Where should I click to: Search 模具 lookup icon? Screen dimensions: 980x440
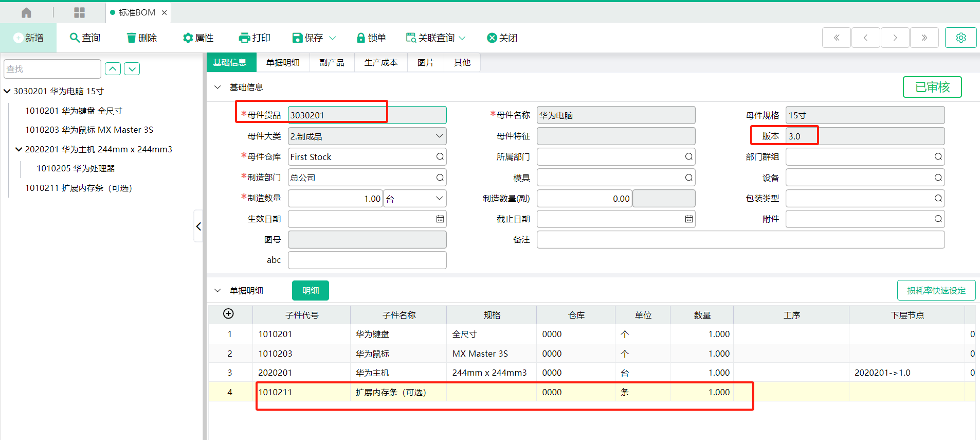pos(689,177)
